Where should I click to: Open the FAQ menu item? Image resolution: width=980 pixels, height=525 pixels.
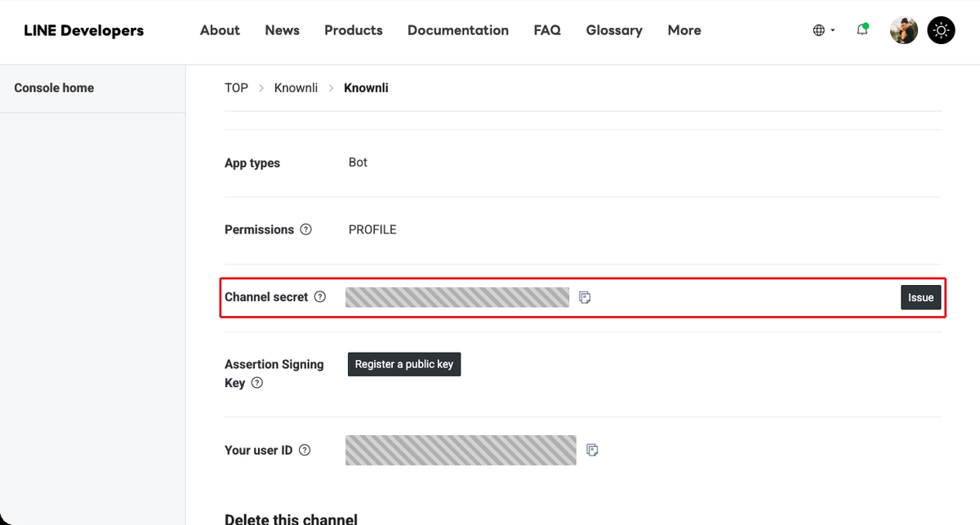(x=547, y=30)
